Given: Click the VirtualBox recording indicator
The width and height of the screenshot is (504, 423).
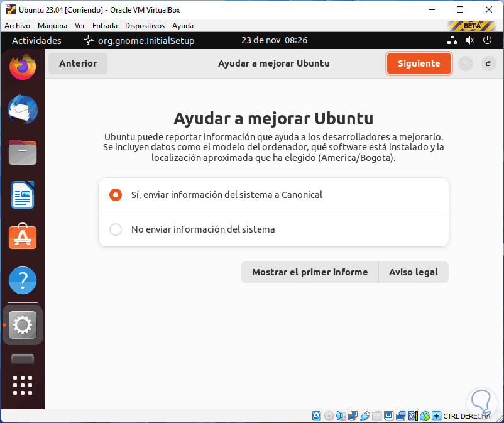Looking at the screenshot, I should point(401,416).
